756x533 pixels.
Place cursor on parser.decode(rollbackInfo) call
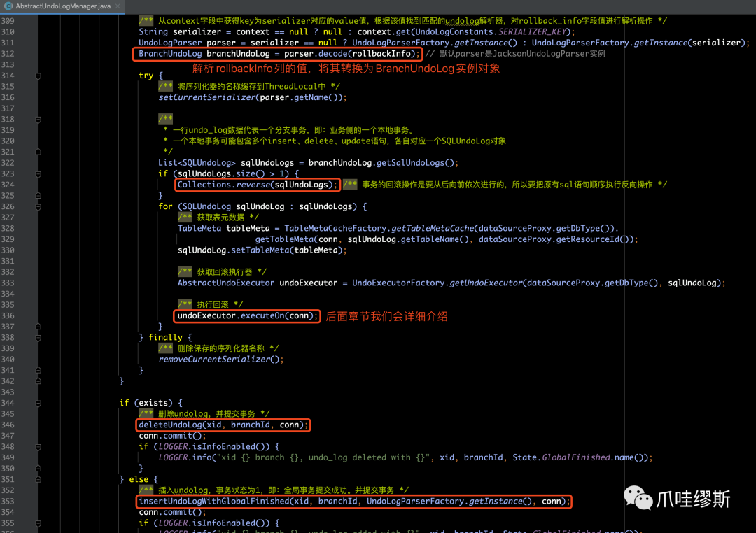click(349, 53)
